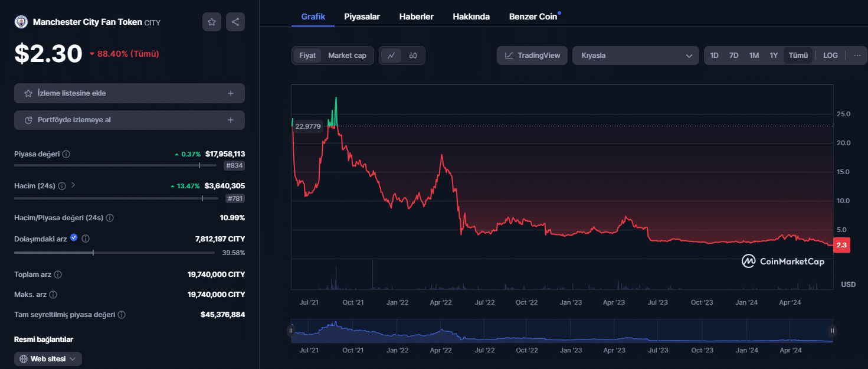Click the info icon next to Piyasa değeri
This screenshot has width=868, height=369.
66,154
